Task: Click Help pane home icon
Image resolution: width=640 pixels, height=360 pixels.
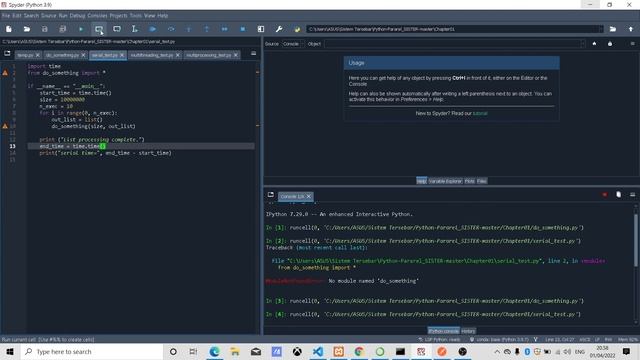Action: pos(594,44)
